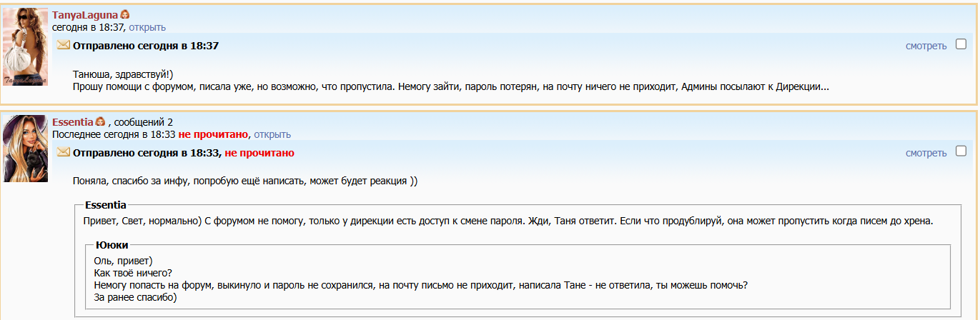
Task: Click 'открыть' next to 'не прочитано' for Essentia
Action: [x=272, y=134]
